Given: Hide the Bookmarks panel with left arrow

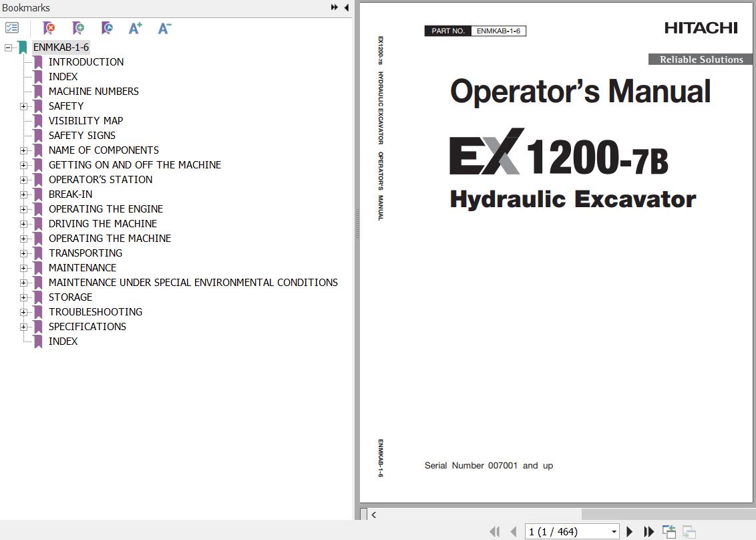Looking at the screenshot, I should tap(346, 7).
